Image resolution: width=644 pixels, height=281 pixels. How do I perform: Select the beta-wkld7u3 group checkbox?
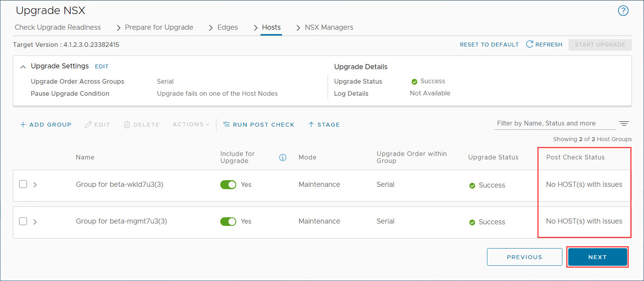click(x=23, y=184)
